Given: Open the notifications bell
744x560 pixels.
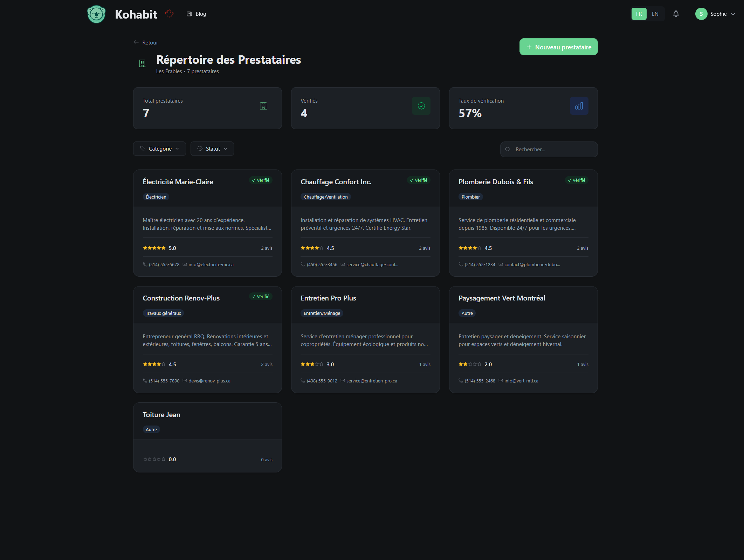Looking at the screenshot, I should click(x=676, y=14).
